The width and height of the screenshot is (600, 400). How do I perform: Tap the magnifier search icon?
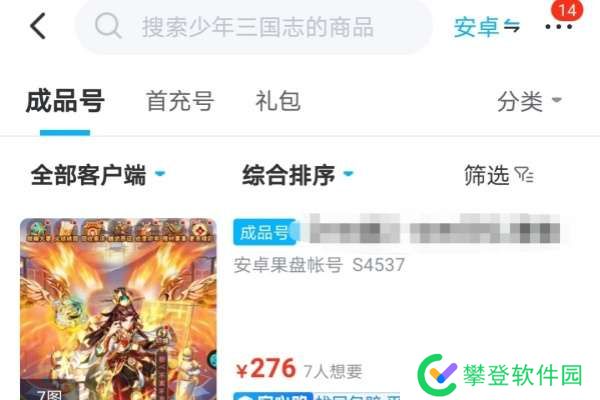108,26
